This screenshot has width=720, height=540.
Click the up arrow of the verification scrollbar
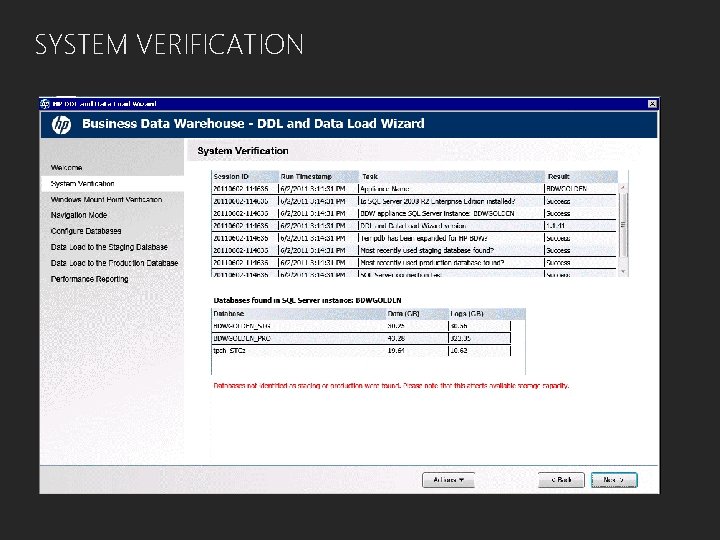click(x=623, y=187)
